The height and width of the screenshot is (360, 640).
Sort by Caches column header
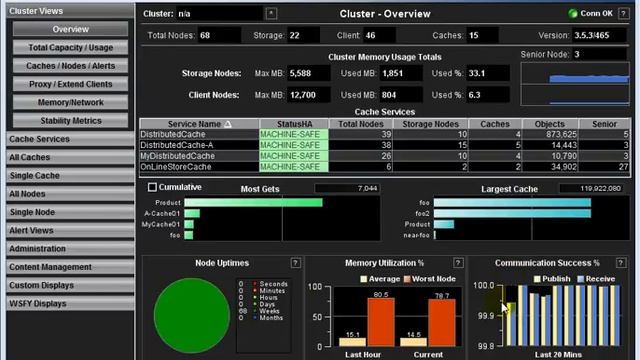[x=495, y=124]
